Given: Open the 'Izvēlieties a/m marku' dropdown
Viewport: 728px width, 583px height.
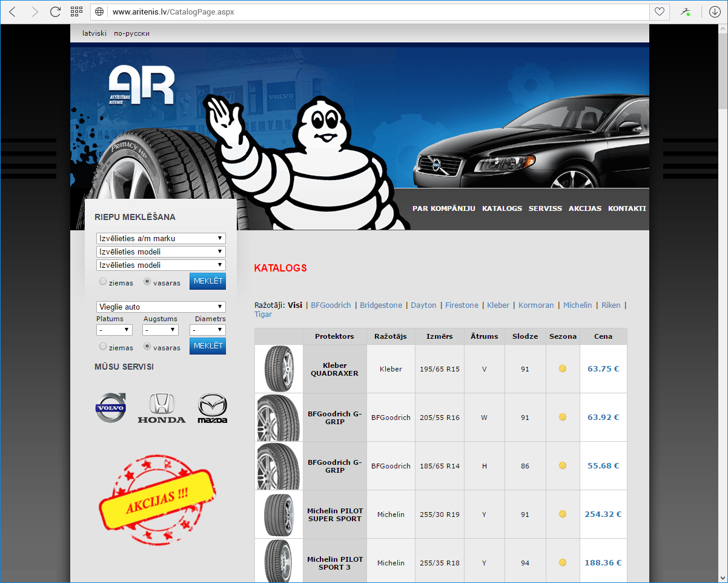Looking at the screenshot, I should tap(160, 239).
